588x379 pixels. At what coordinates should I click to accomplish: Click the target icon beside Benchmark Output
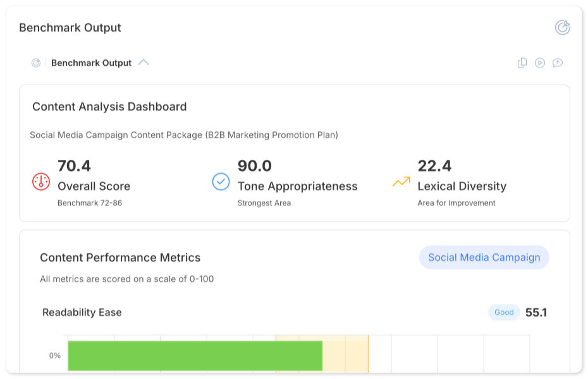[35, 63]
